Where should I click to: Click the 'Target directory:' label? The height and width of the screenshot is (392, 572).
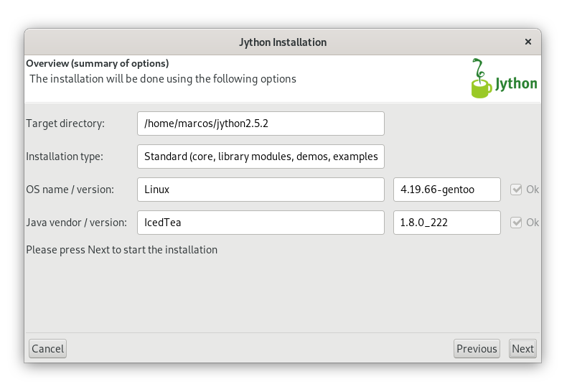[x=65, y=123]
